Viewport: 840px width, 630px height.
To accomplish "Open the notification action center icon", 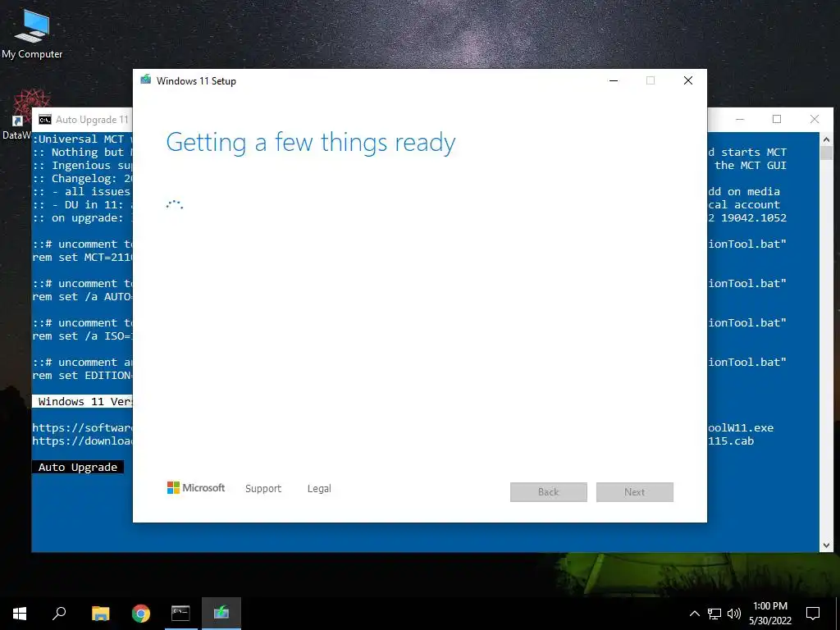I will (813, 614).
